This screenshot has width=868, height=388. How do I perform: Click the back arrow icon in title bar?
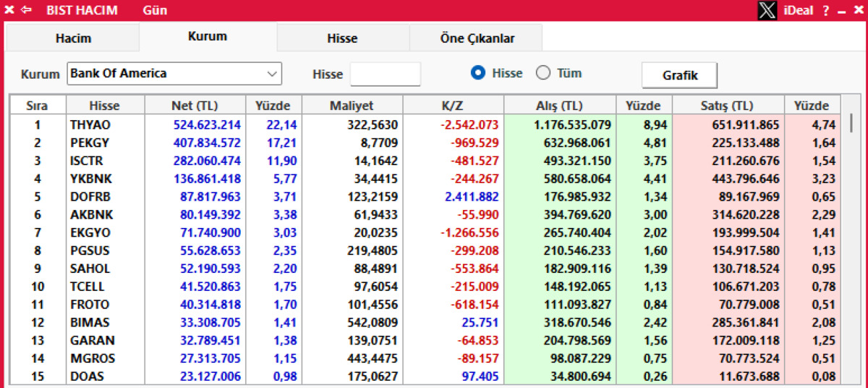[x=26, y=10]
